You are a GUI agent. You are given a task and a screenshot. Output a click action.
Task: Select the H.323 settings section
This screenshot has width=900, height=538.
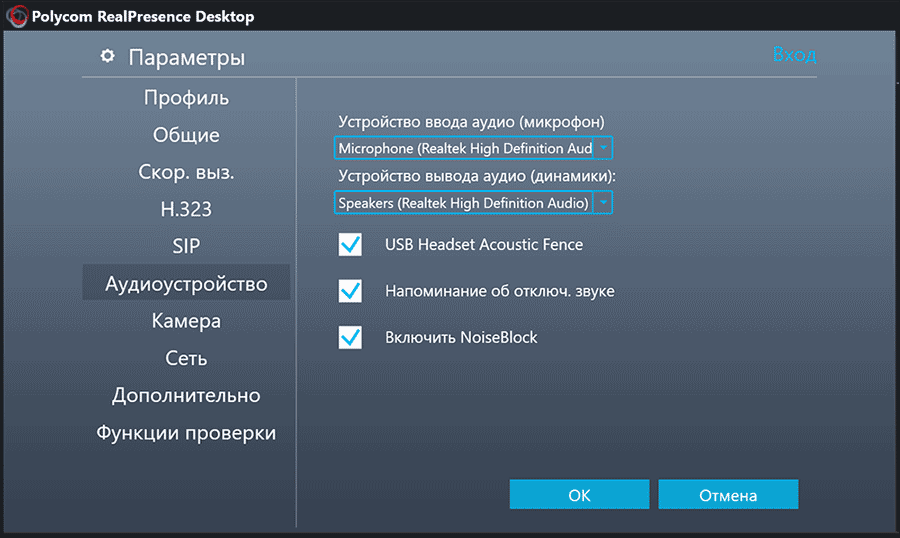(x=186, y=209)
